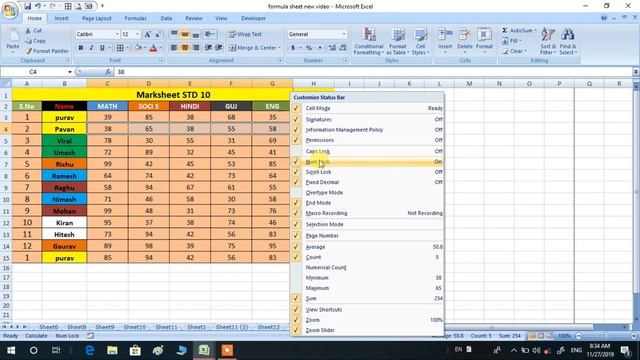Viewport: 640px width, 360px height.
Task: Click the Delete cells icon
Action: [x=464, y=34]
